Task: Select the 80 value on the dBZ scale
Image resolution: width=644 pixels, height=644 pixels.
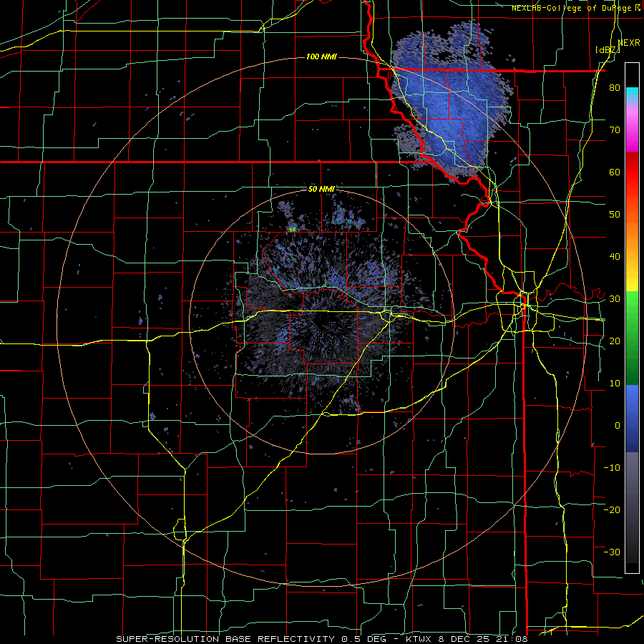Action: pyautogui.click(x=615, y=88)
